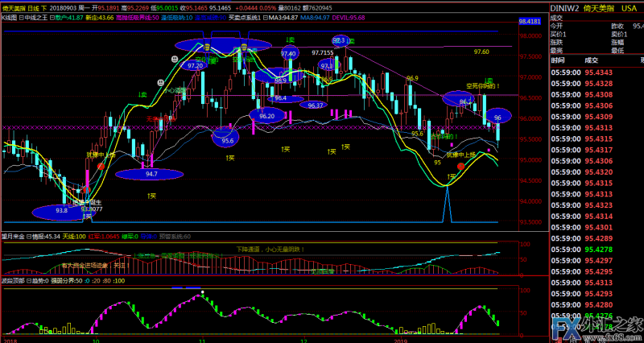Click the blue ellipse labeled 94.7
The height and width of the screenshot is (343, 644).
151,173
